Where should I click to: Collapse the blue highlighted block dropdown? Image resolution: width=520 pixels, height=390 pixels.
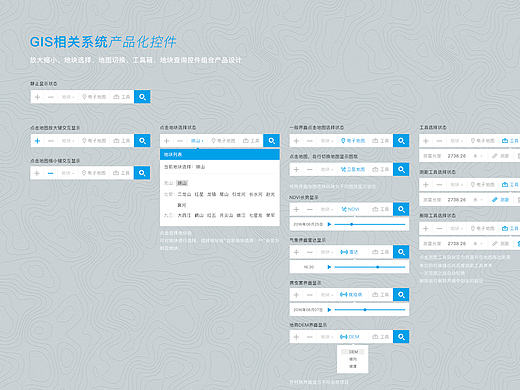tap(197, 141)
